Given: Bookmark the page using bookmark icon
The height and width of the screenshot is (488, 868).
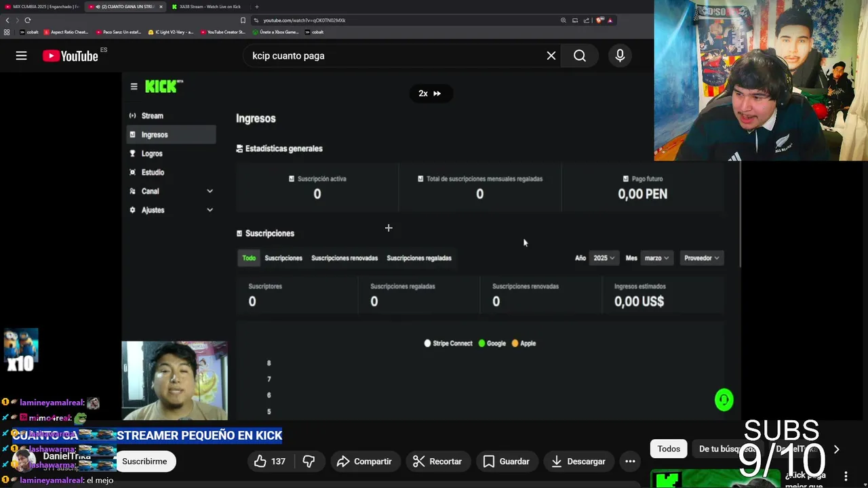Looking at the screenshot, I should pyautogui.click(x=243, y=20).
